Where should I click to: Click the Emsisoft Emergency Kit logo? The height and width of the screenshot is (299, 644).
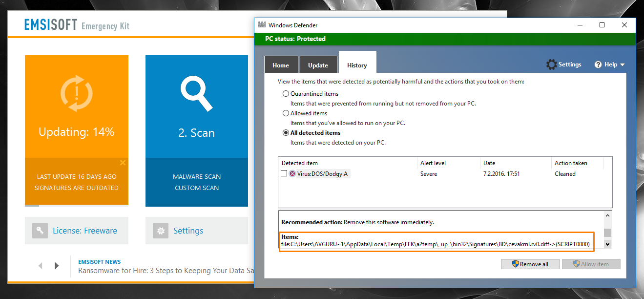click(77, 25)
